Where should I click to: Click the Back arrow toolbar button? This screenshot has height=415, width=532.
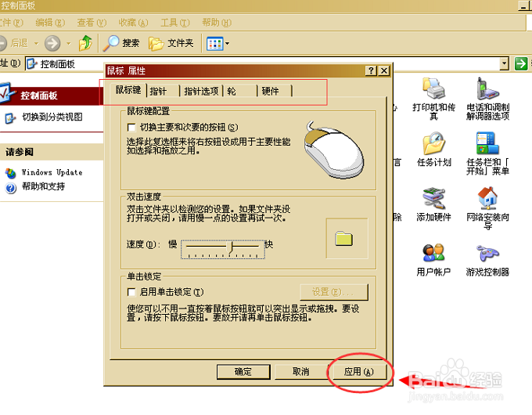point(3,43)
